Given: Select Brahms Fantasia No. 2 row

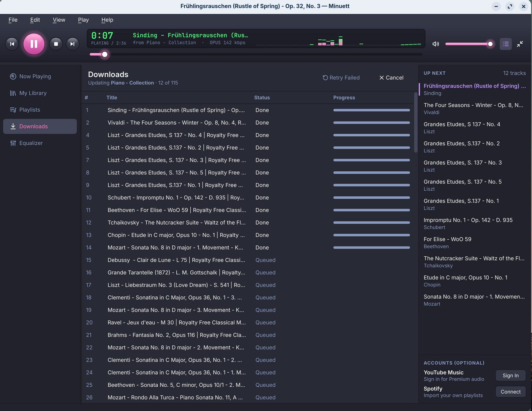Looking at the screenshot, I should pos(248,335).
